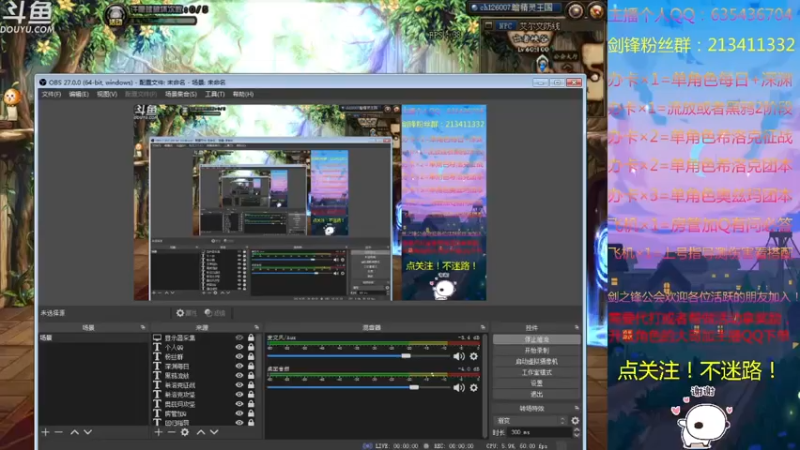Toggle eye of third source row
The height and width of the screenshot is (450, 800).
(x=239, y=357)
